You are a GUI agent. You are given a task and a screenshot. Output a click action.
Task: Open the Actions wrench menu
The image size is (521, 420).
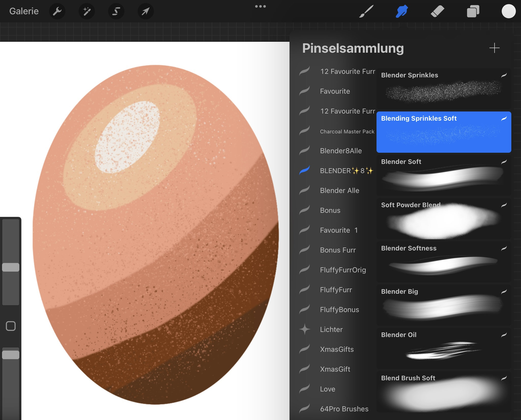click(x=57, y=11)
